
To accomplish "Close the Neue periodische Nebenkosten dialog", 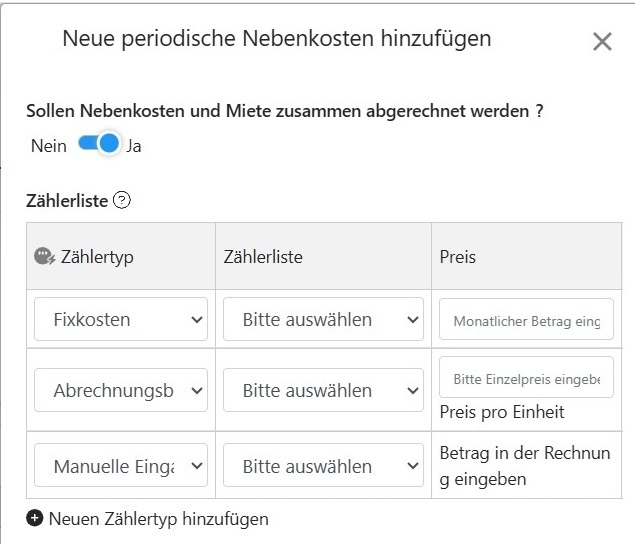I will 602,41.
